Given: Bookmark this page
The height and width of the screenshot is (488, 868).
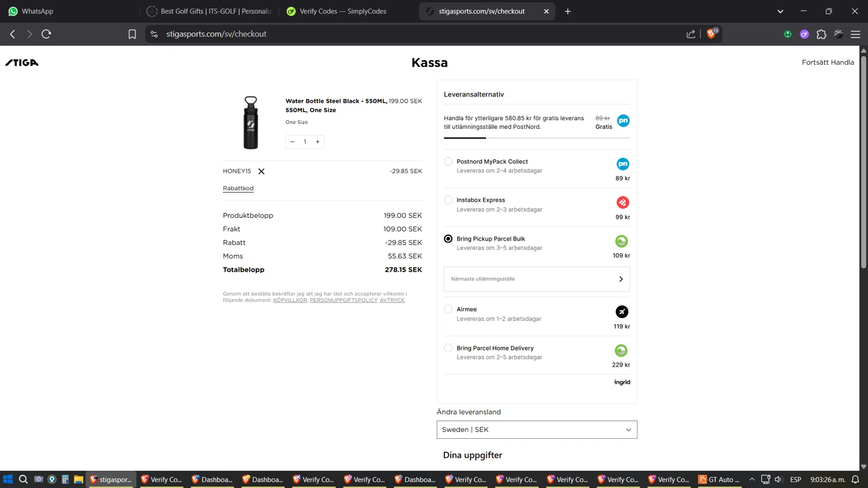Looking at the screenshot, I should click(132, 34).
